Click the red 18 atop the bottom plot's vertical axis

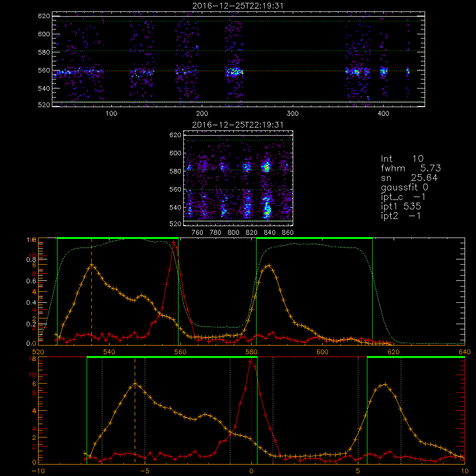(32, 359)
